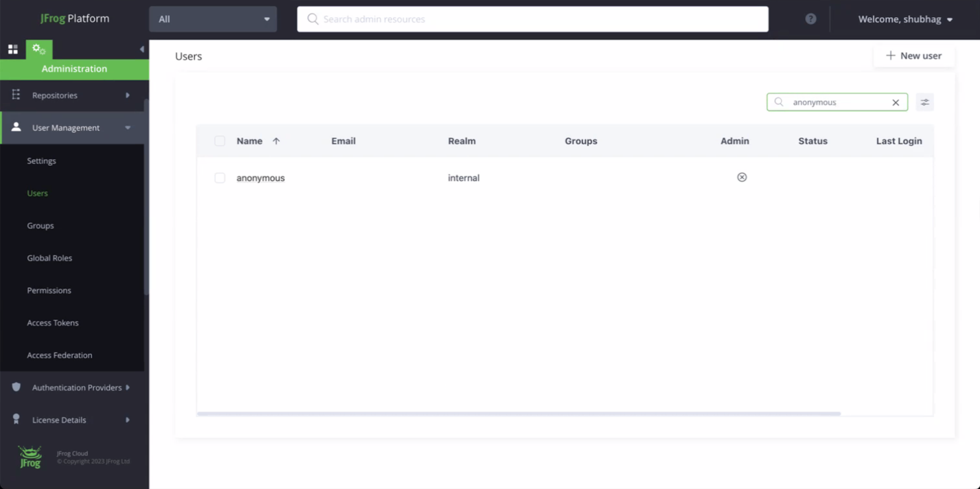
Task: Toggle the select-all checkbox in table header
Action: (x=220, y=141)
